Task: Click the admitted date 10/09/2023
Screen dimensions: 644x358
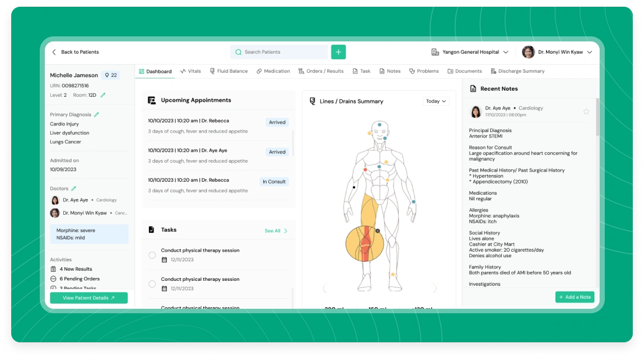Action: tap(63, 169)
